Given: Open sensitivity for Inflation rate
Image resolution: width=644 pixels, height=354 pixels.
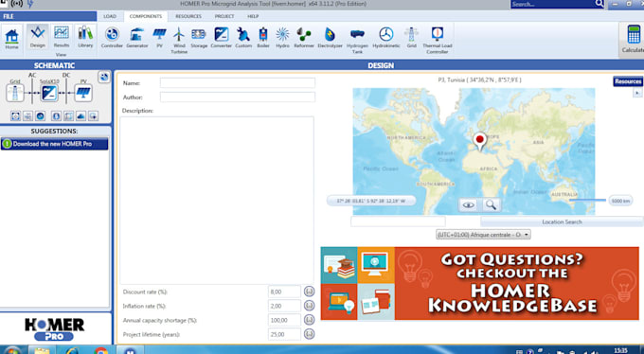Looking at the screenshot, I should (309, 306).
